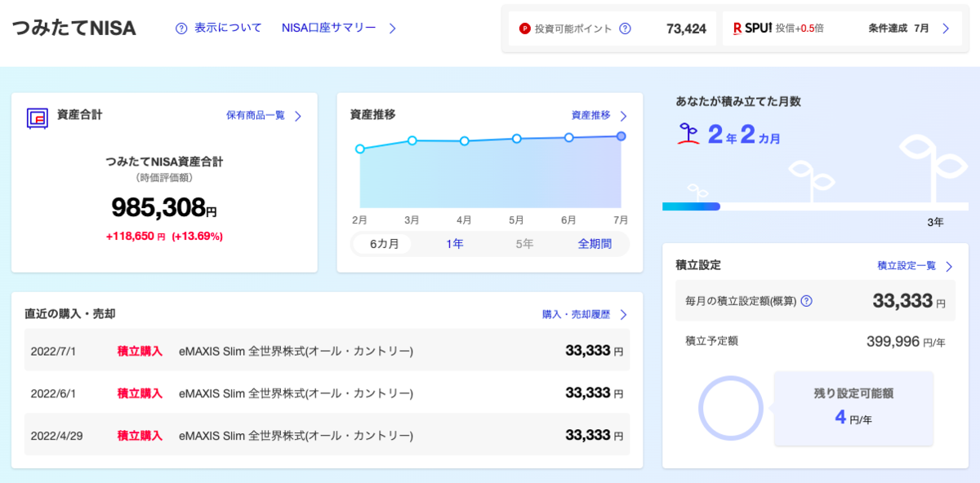Click the accumulation months progress bar
The height and width of the screenshot is (483, 980).
point(815,206)
